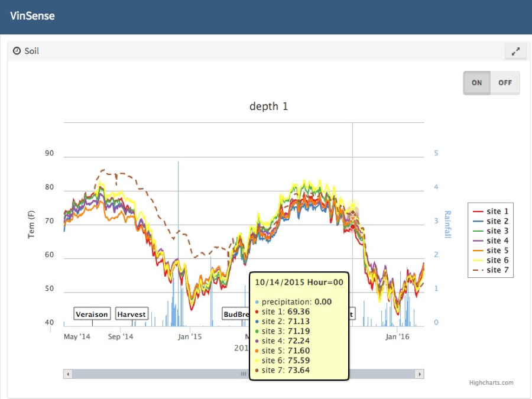Image resolution: width=532 pixels, height=399 pixels.
Task: Click the Harvest event flag
Action: (132, 314)
